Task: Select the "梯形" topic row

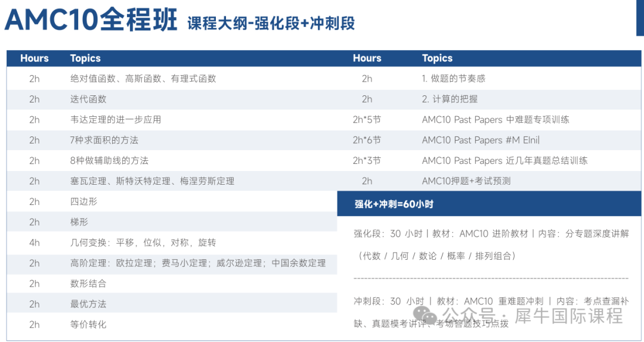Action: 172,222
